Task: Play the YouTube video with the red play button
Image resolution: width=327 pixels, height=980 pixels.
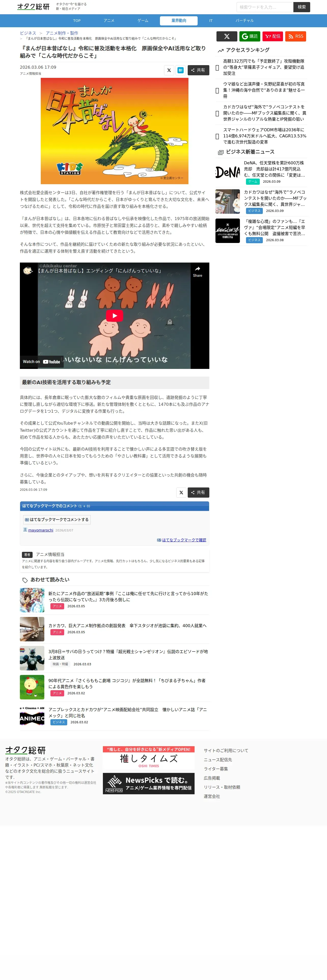Action: pos(115,315)
